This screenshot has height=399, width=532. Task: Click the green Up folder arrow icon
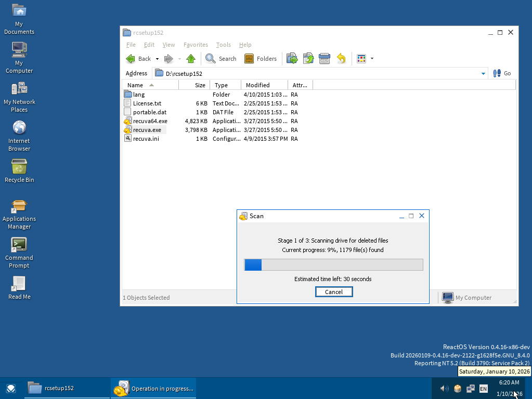[191, 59]
